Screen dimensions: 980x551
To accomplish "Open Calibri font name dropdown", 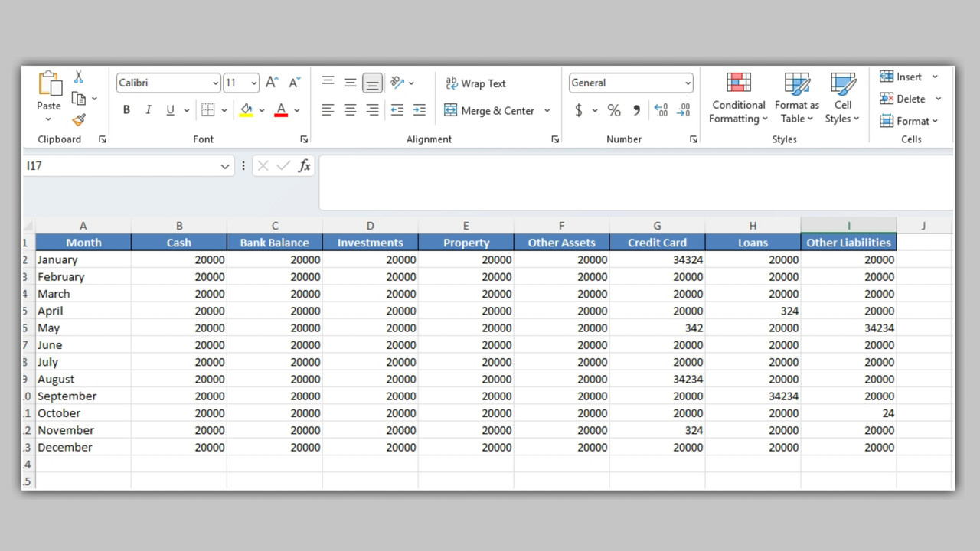I will click(x=215, y=83).
